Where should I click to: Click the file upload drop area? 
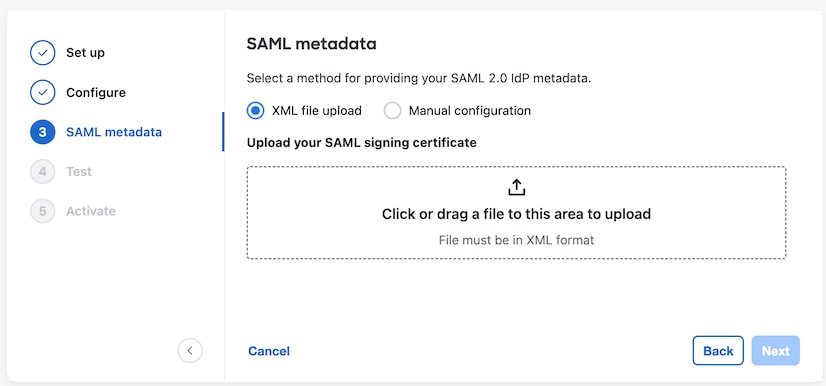click(516, 213)
